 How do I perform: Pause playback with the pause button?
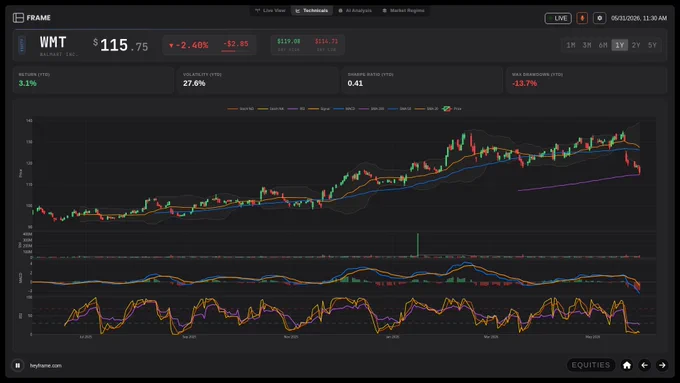(x=17, y=366)
